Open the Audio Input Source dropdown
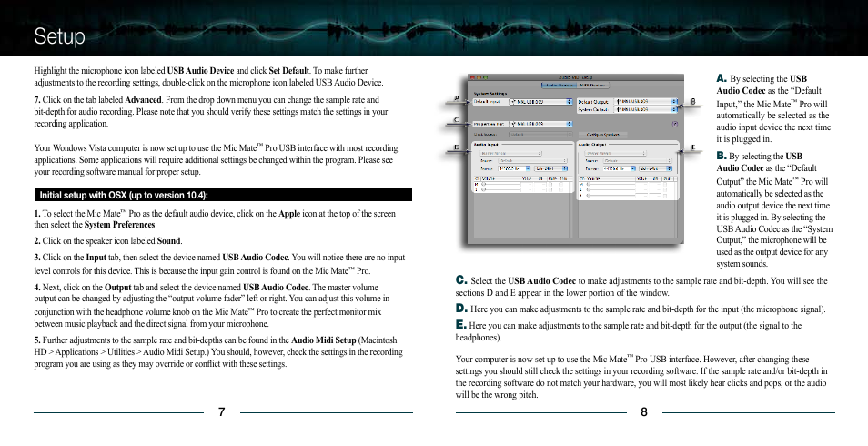 [532, 161]
